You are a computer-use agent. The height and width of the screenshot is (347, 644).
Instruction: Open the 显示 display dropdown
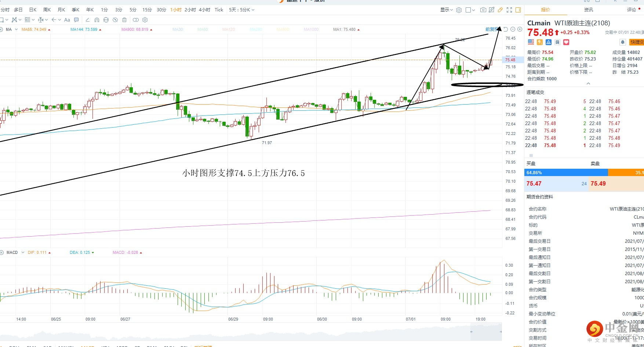tap(446, 10)
